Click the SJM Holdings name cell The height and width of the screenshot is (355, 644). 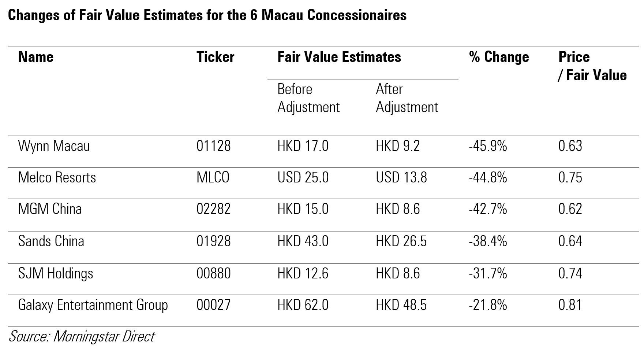pyautogui.click(x=56, y=274)
